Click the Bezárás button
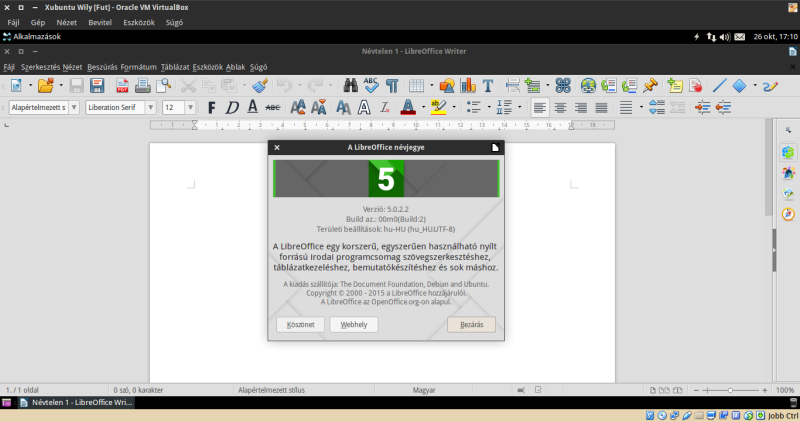 pos(471,325)
